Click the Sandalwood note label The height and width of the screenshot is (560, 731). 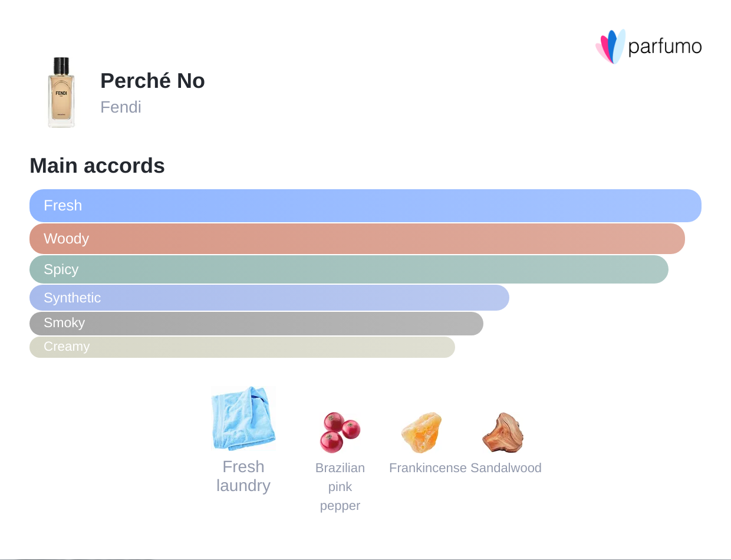(x=506, y=468)
